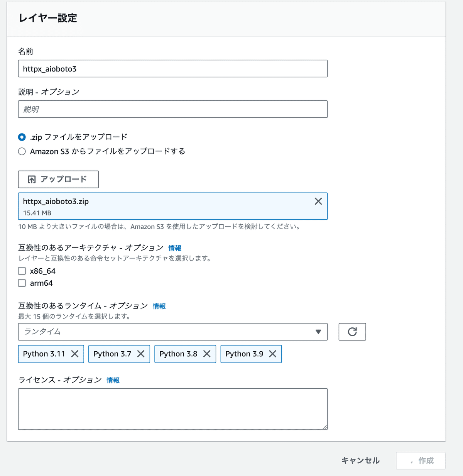Click the 作成 button

(x=421, y=461)
